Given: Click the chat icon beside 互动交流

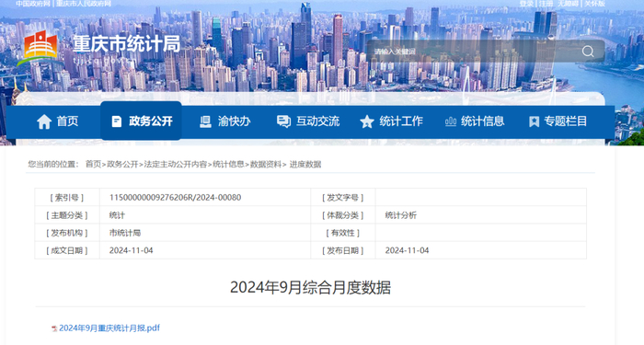Looking at the screenshot, I should (x=283, y=121).
